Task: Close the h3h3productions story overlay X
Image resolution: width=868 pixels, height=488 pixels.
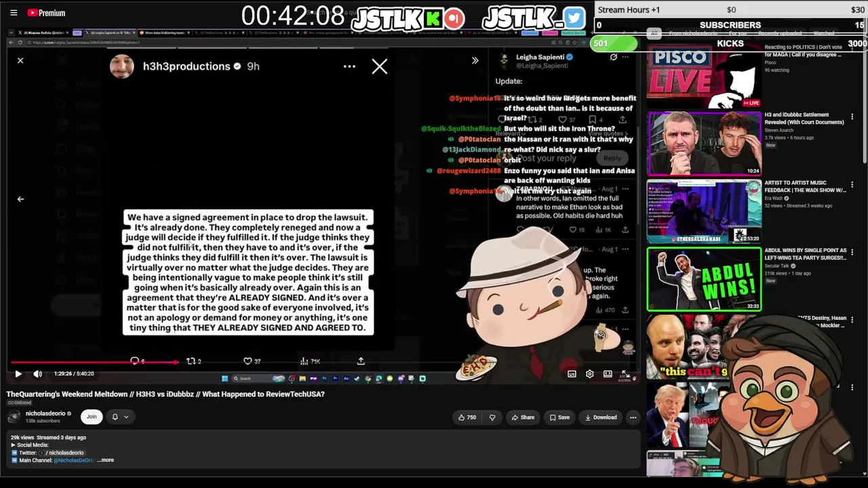Action: (x=380, y=66)
